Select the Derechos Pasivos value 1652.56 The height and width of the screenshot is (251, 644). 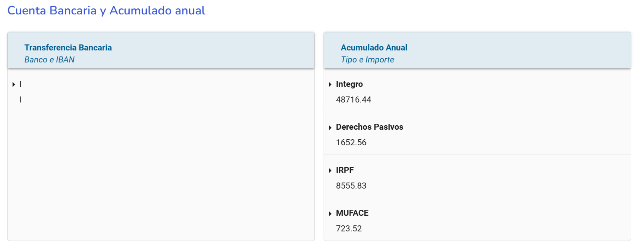click(x=351, y=143)
